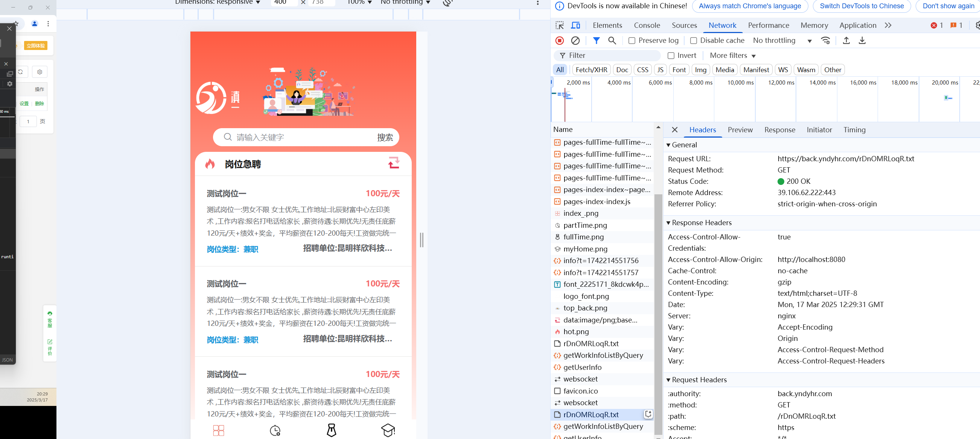This screenshot has width=980, height=439.
Task: Open the More filters dropdown
Action: (x=732, y=56)
